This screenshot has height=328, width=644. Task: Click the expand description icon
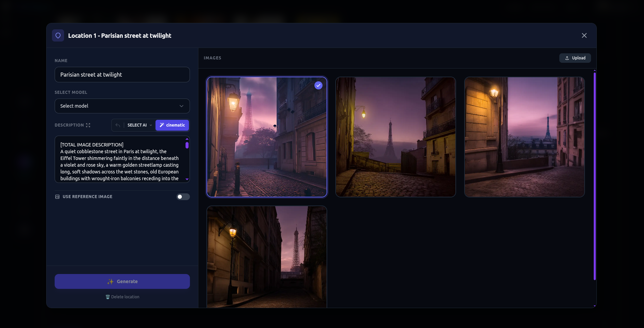88,125
